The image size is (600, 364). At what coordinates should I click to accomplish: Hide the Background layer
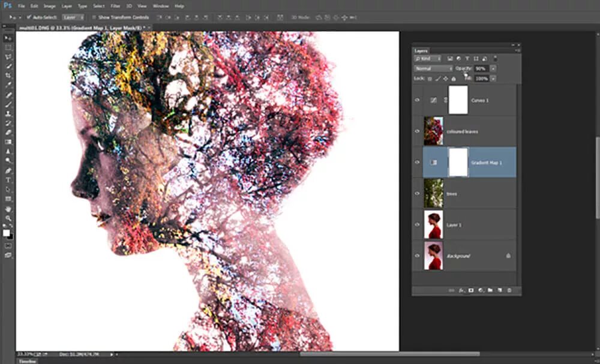click(x=418, y=256)
